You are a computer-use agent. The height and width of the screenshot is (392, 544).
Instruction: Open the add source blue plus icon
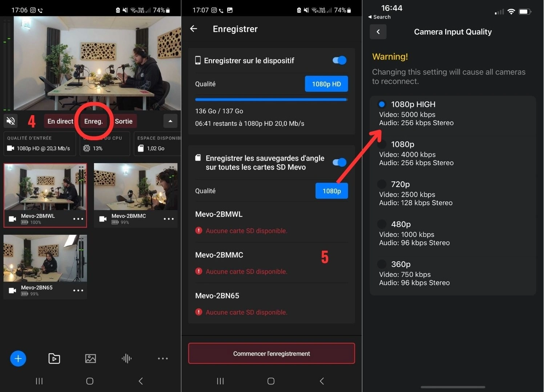[18, 359]
